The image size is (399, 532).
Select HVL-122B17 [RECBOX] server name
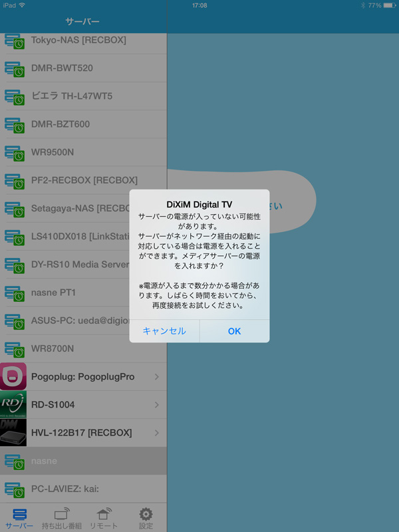pyautogui.click(x=81, y=433)
